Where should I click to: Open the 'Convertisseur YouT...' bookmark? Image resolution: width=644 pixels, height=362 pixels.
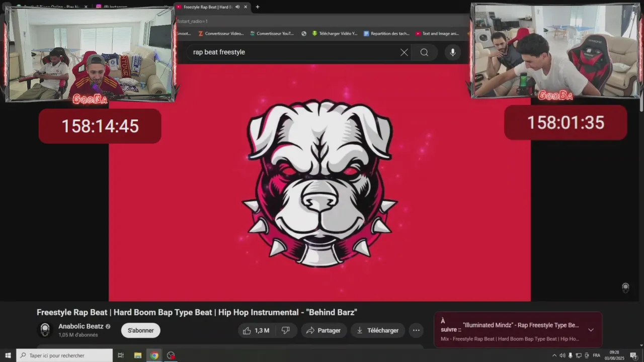pos(272,34)
